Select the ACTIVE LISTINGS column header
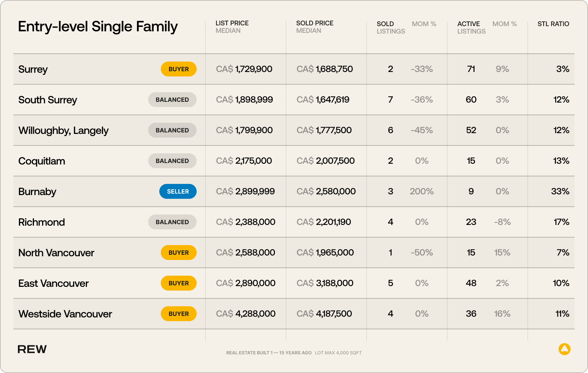Image resolution: width=588 pixels, height=373 pixels. [x=472, y=28]
